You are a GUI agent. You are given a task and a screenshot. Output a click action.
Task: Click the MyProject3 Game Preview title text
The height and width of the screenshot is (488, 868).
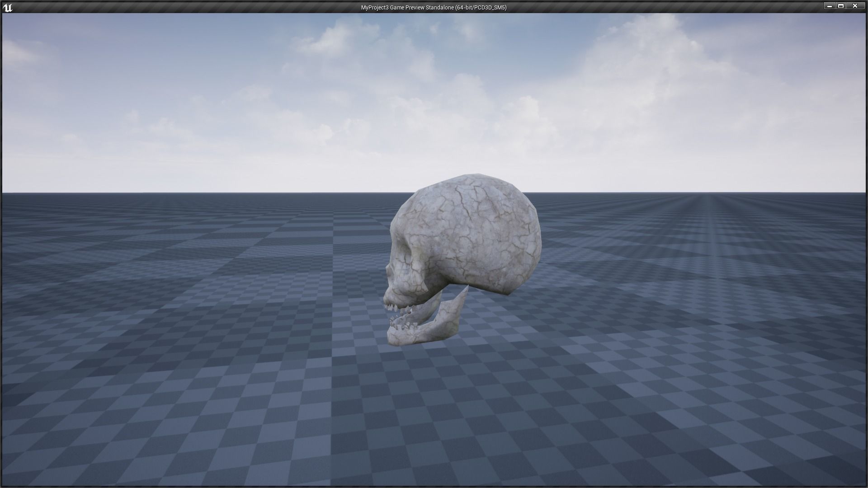433,7
